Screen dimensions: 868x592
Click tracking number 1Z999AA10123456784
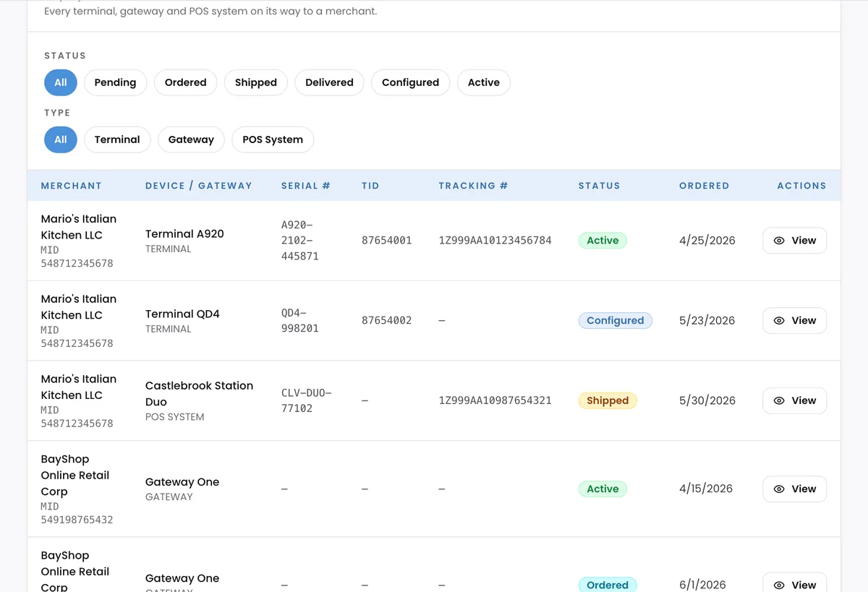495,241
